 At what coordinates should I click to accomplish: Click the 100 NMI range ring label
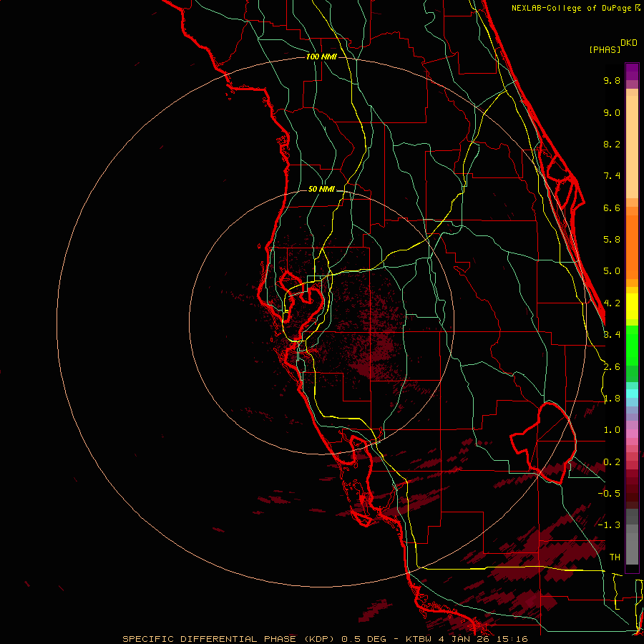321,57
